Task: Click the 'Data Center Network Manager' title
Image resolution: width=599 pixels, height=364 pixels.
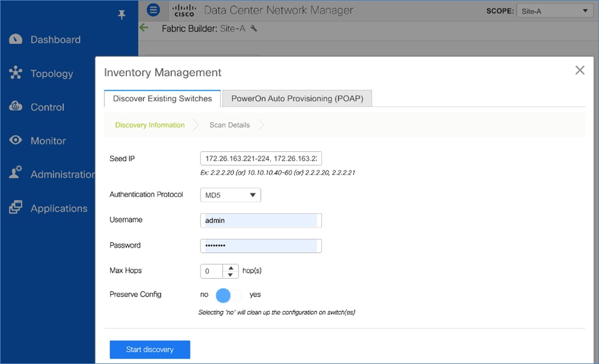Action: [x=279, y=10]
